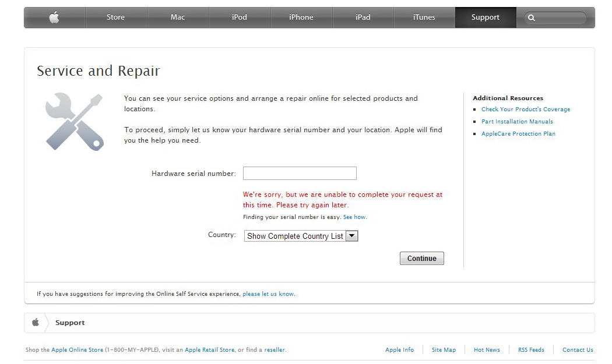
Task: Open the Hot News footer link
Action: (x=487, y=349)
